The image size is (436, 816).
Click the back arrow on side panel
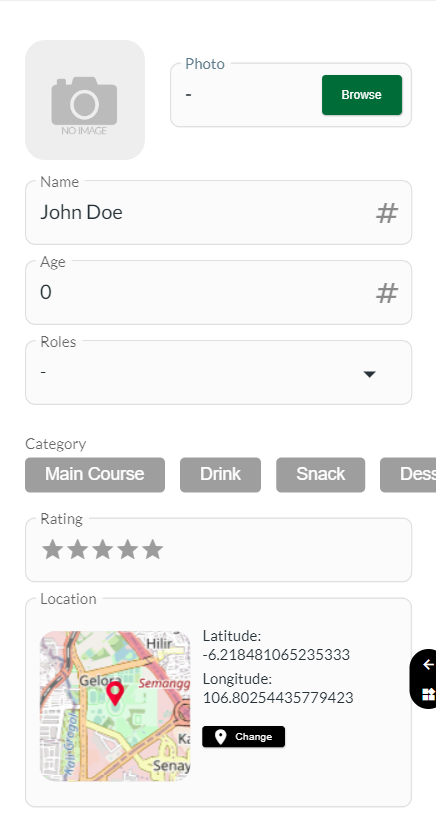tap(428, 665)
